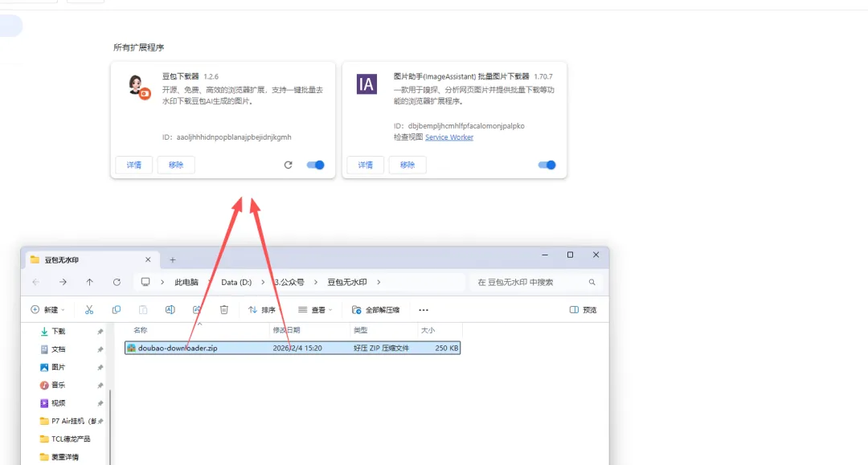
Task: Open the 查看 view dropdown
Action: (315, 310)
